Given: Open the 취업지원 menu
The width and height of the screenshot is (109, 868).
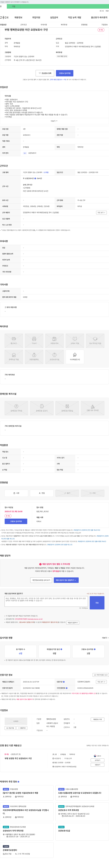Looking at the screenshot, I should pos(36,17).
